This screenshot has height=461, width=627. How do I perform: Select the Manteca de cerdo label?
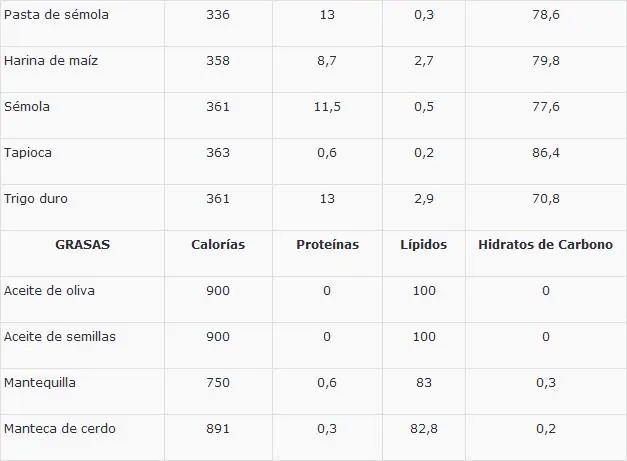click(60, 429)
